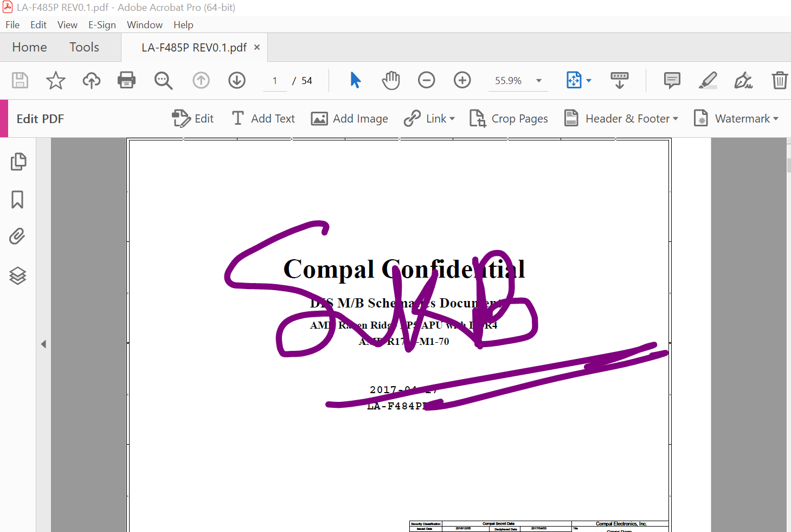791x532 pixels.
Task: Click the Save file icon
Action: [x=20, y=80]
